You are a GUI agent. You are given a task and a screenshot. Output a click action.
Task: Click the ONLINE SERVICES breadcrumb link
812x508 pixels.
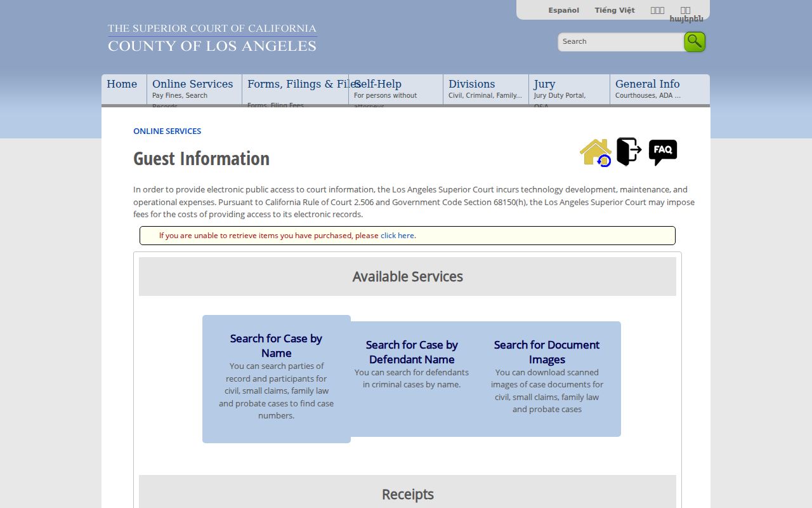click(167, 131)
